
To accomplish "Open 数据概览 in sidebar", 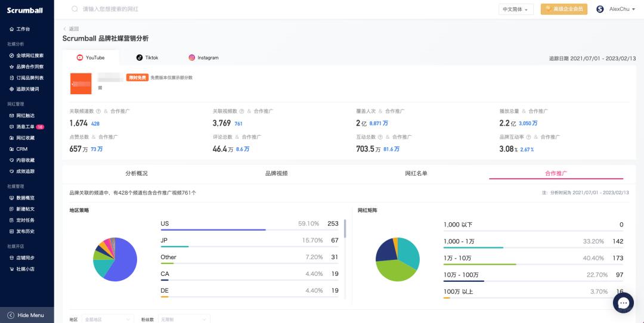I will click(21, 198).
